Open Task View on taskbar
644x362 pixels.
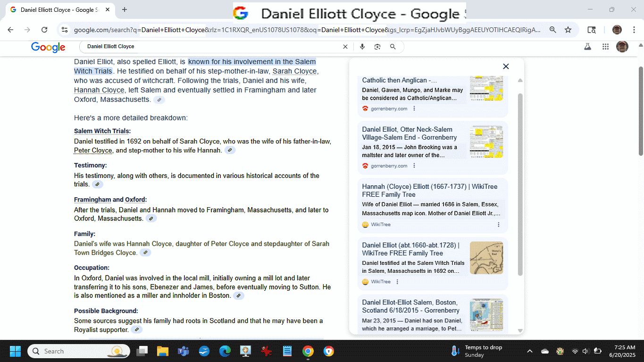point(142,351)
